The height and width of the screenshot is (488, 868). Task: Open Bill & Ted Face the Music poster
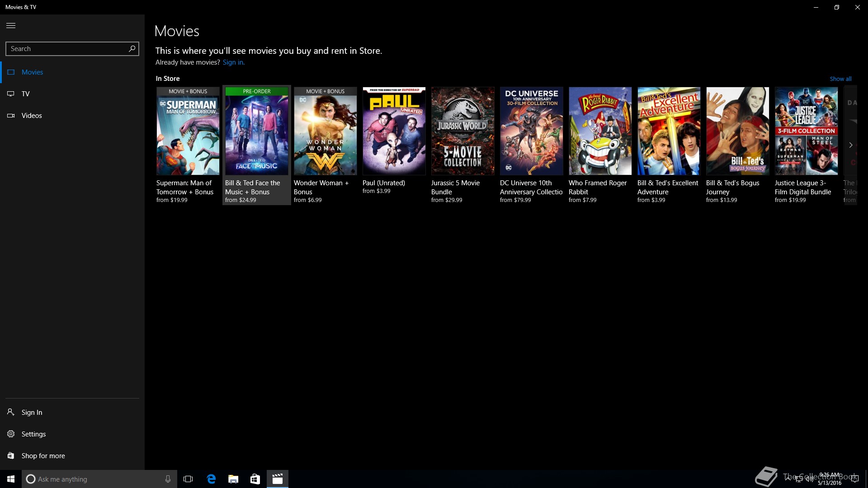[257, 131]
